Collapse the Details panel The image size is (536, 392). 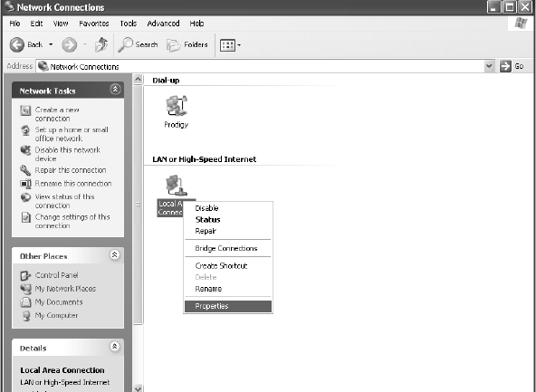pos(114,347)
